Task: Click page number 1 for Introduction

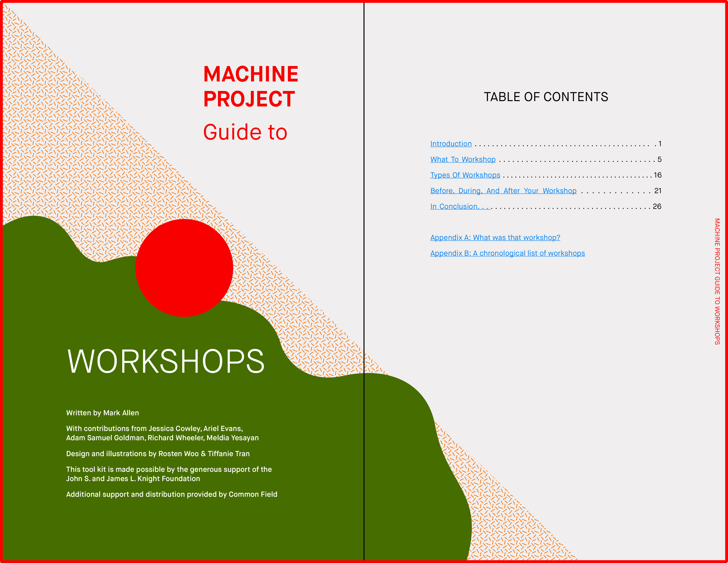Action: 660,144
